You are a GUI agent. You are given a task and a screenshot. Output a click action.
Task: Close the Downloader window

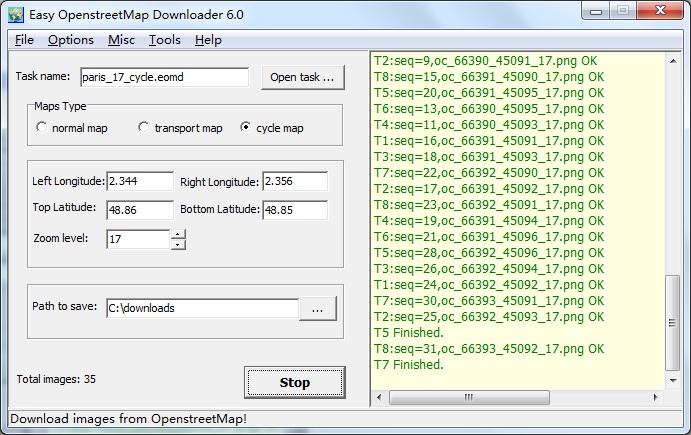click(660, 11)
